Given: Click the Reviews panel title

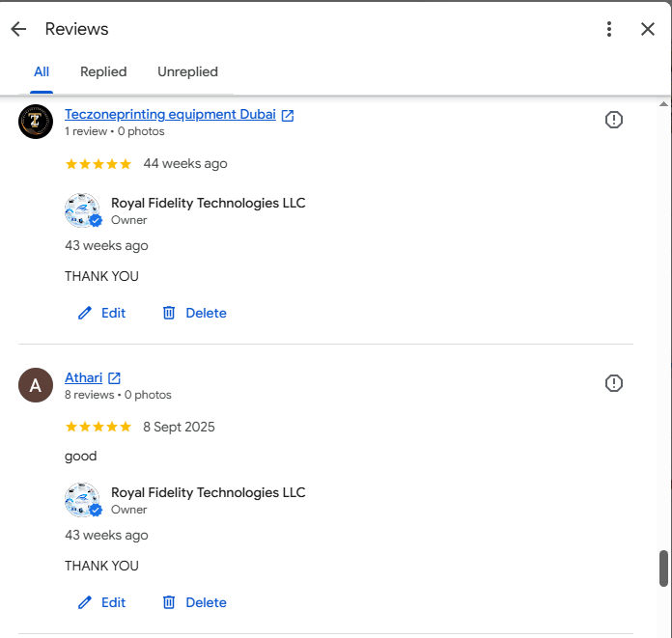Looking at the screenshot, I should (76, 29).
